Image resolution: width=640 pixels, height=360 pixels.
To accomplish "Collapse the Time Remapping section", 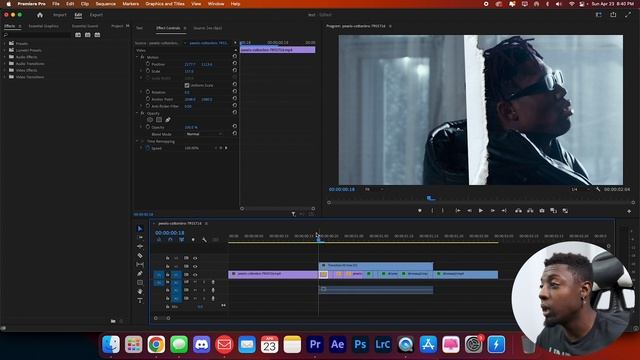I will click(x=137, y=141).
